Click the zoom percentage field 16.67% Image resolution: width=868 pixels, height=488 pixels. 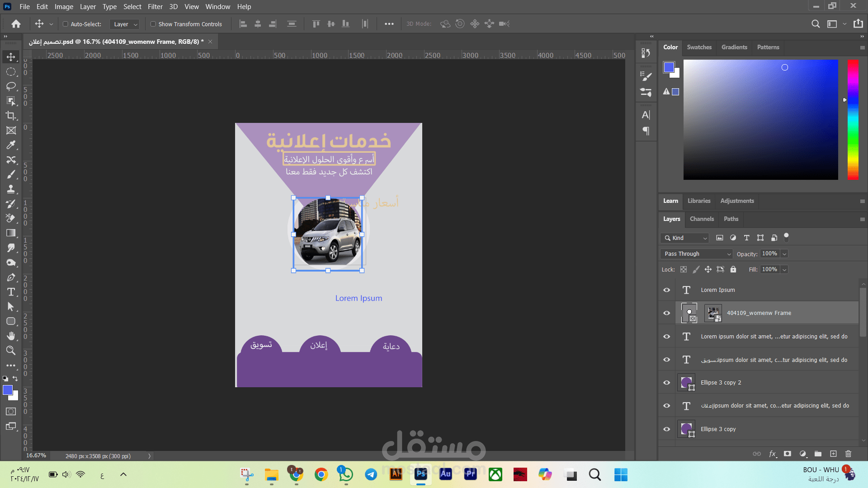click(36, 455)
